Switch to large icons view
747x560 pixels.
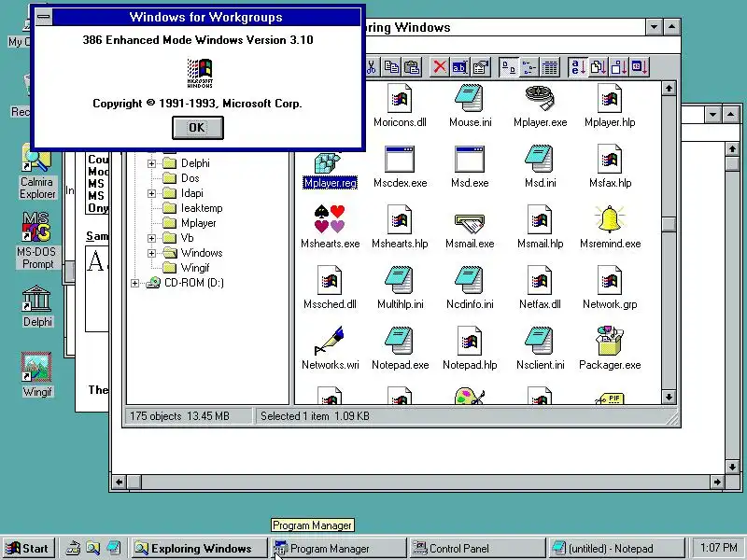point(508,67)
